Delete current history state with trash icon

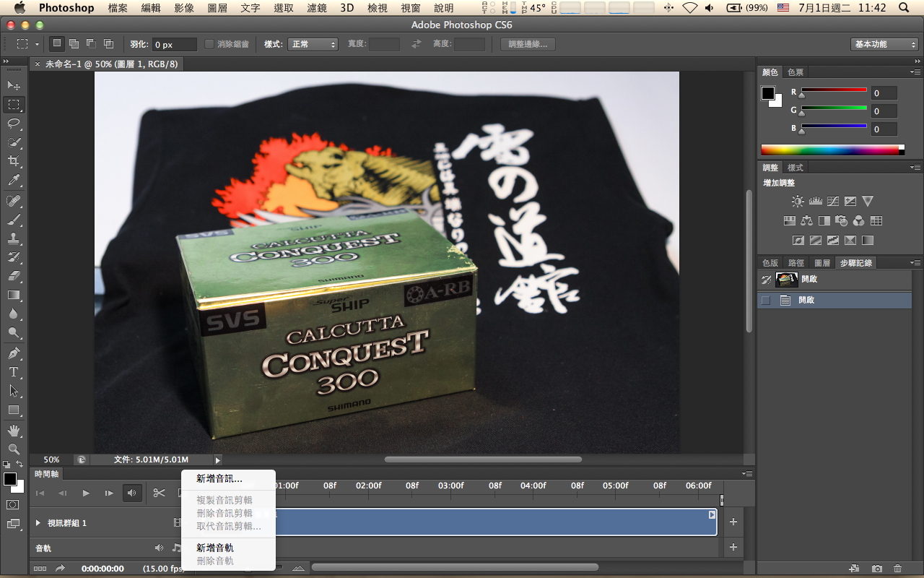pyautogui.click(x=898, y=569)
